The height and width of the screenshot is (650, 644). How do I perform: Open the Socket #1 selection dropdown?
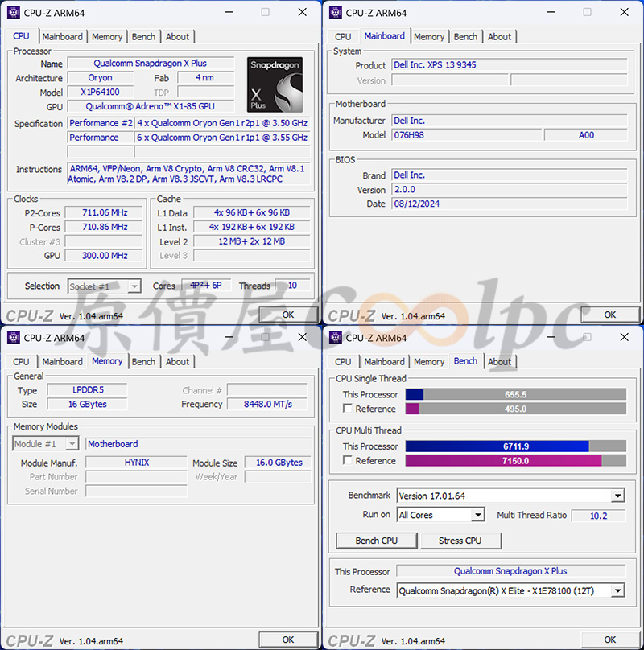105,286
